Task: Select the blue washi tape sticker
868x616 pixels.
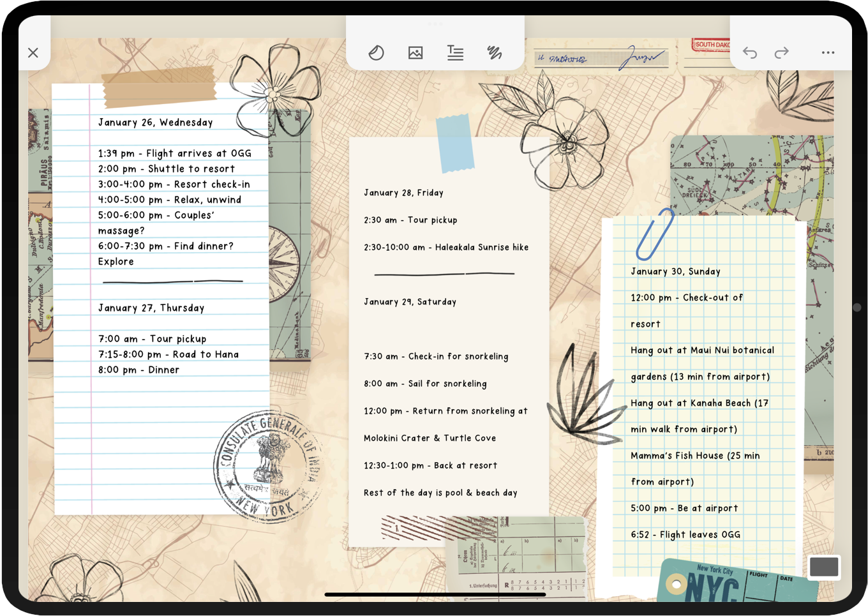Action: coord(456,144)
